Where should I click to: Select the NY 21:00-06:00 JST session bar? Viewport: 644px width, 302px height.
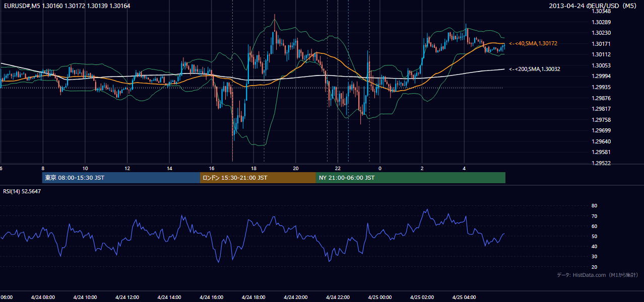(411, 178)
